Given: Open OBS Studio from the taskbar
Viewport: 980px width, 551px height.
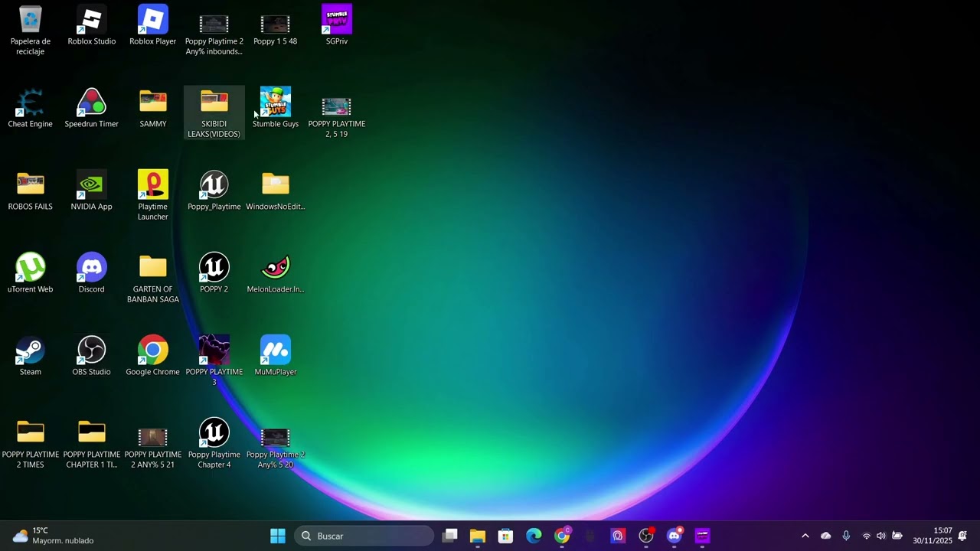Looking at the screenshot, I should (647, 536).
